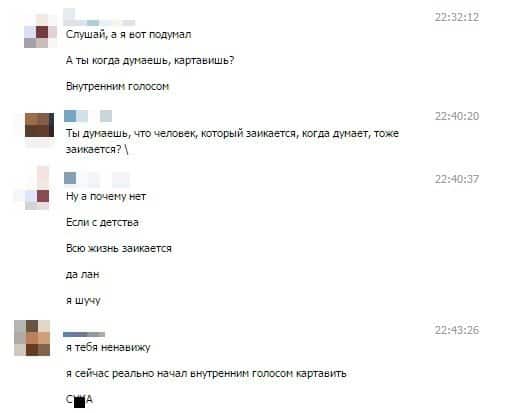Select the 'Всю жизнь заикается' message
The width and height of the screenshot is (508, 413).
(x=119, y=248)
